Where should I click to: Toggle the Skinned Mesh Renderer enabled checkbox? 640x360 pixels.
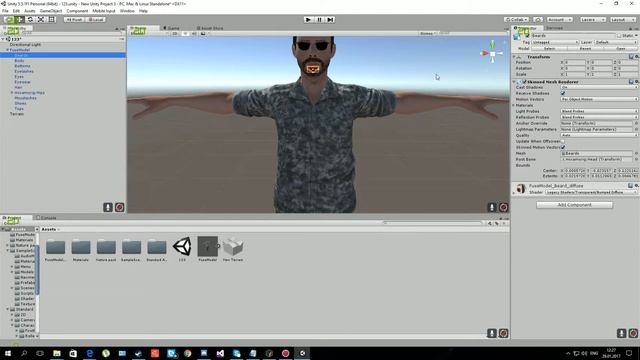tap(524, 82)
